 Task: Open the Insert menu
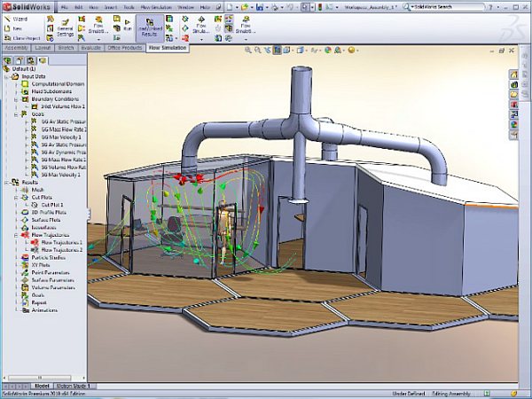pos(108,5)
